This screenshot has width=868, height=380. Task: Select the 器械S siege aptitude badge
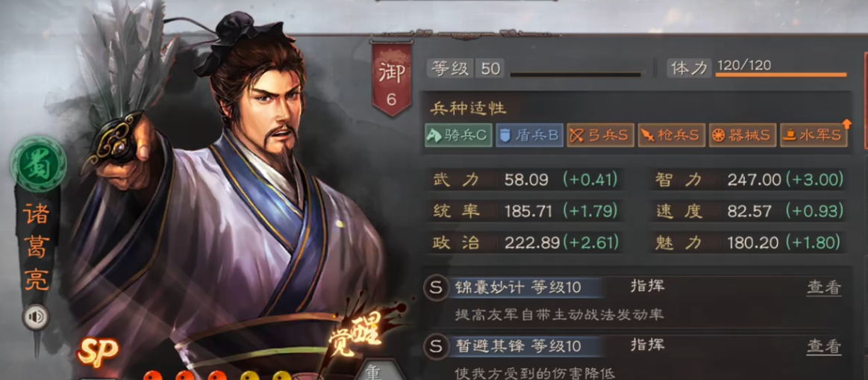pyautogui.click(x=743, y=135)
